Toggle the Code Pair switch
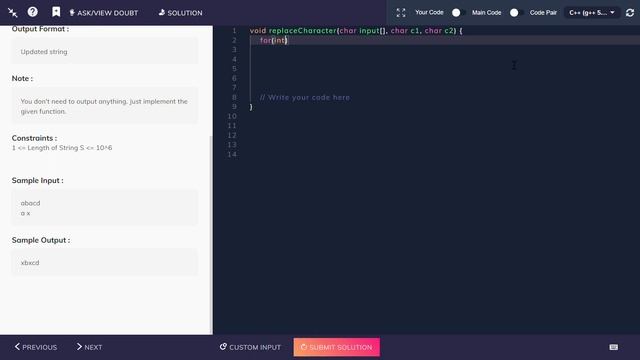The width and height of the screenshot is (640, 360). (516, 13)
